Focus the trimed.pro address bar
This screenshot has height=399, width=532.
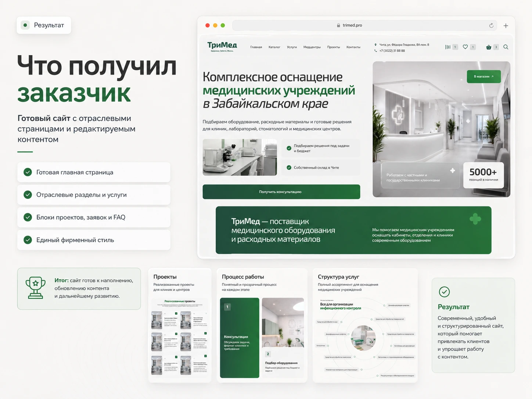(x=364, y=25)
